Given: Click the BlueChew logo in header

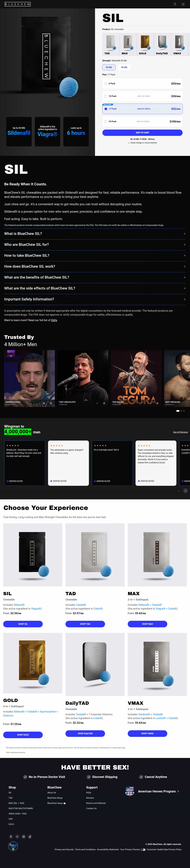Looking at the screenshot, I should pos(18,4).
